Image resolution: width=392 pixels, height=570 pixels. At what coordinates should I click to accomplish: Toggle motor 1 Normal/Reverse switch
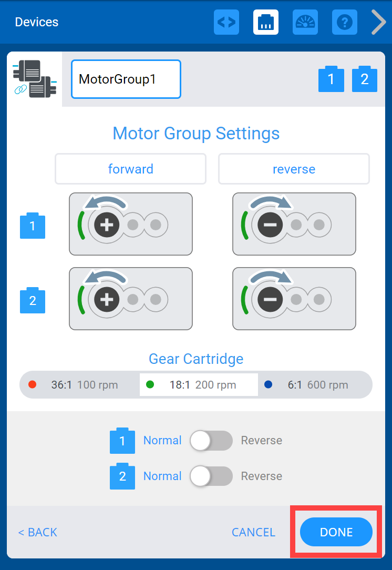click(211, 441)
